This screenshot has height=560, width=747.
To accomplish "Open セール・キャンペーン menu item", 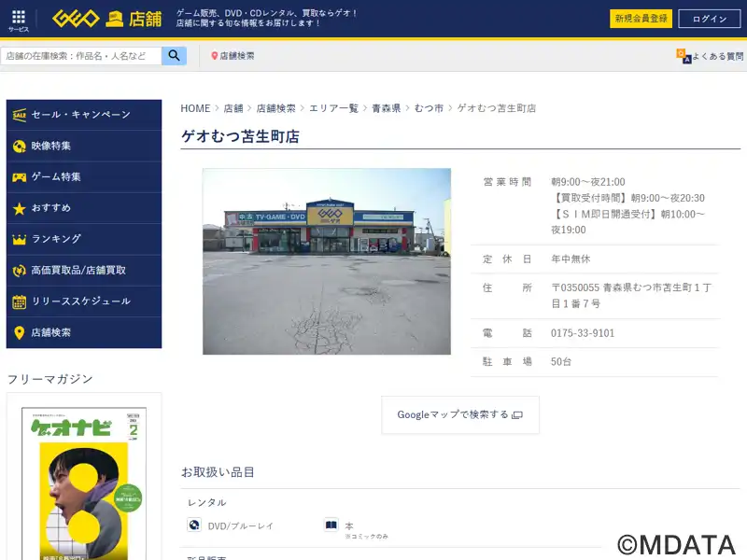I will click(x=84, y=115).
